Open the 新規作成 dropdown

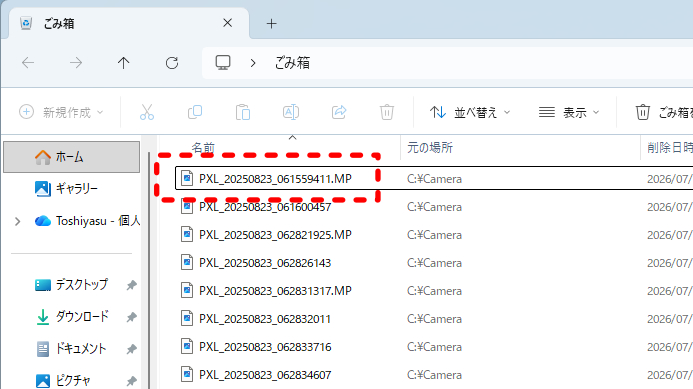click(61, 112)
